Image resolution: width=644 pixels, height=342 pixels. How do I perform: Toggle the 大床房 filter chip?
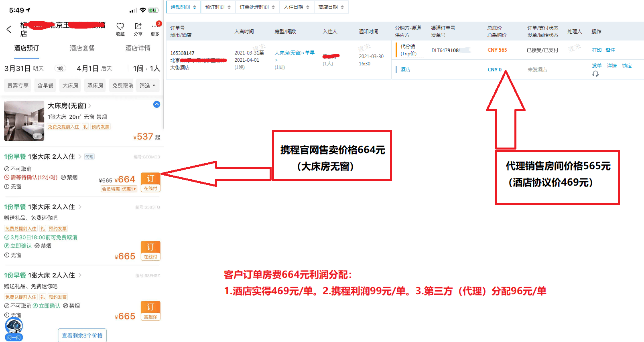point(70,85)
